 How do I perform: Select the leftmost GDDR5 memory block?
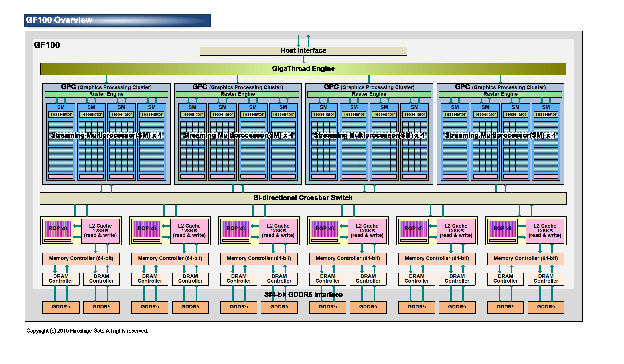click(61, 307)
